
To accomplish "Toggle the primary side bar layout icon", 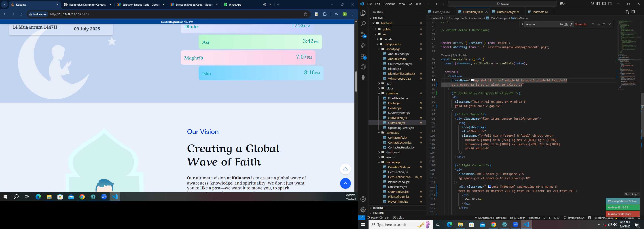I will pyautogui.click(x=598, y=4).
